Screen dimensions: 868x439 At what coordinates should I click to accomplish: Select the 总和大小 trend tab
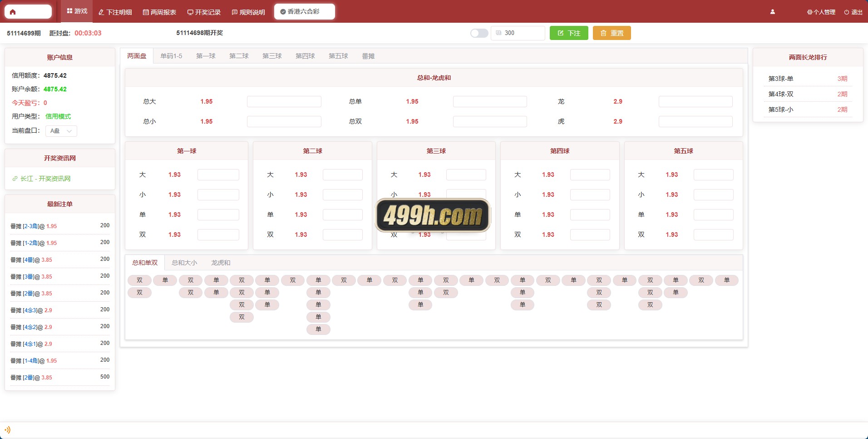tap(184, 263)
